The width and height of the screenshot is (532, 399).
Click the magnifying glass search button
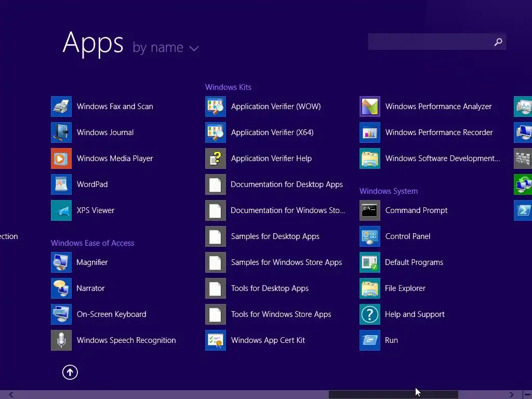point(498,42)
